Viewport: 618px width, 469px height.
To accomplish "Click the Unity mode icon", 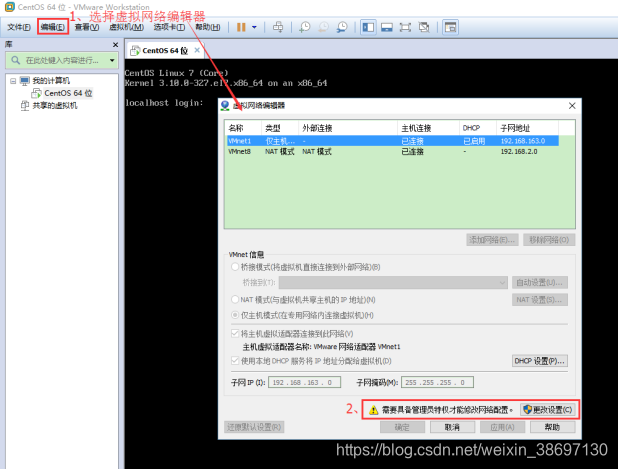I will (x=424, y=27).
